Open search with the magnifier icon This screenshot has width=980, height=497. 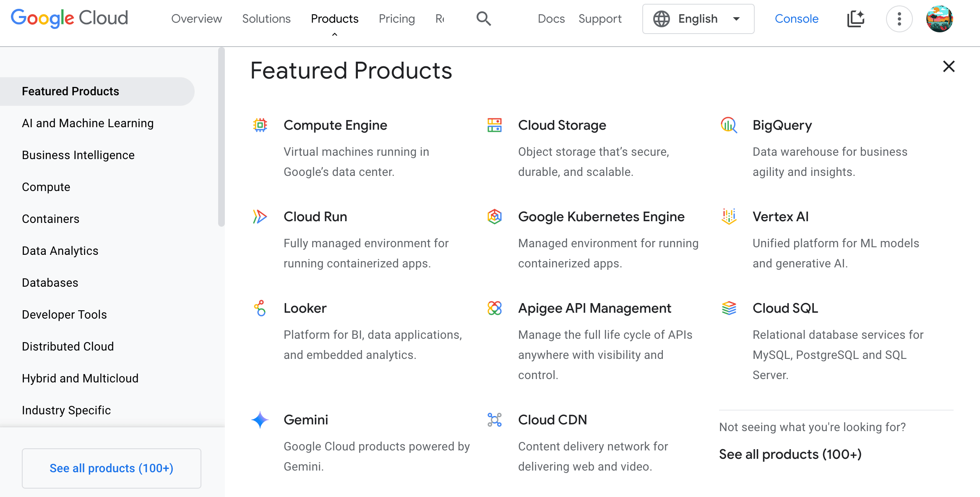point(484,18)
